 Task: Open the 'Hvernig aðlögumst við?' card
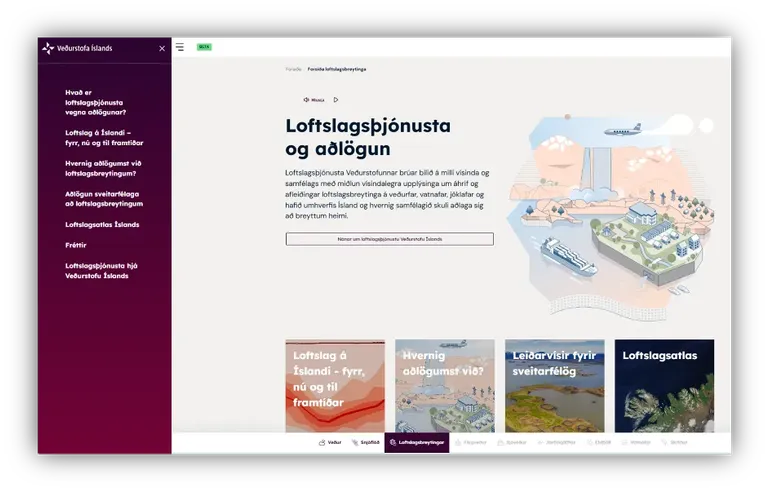click(445, 386)
